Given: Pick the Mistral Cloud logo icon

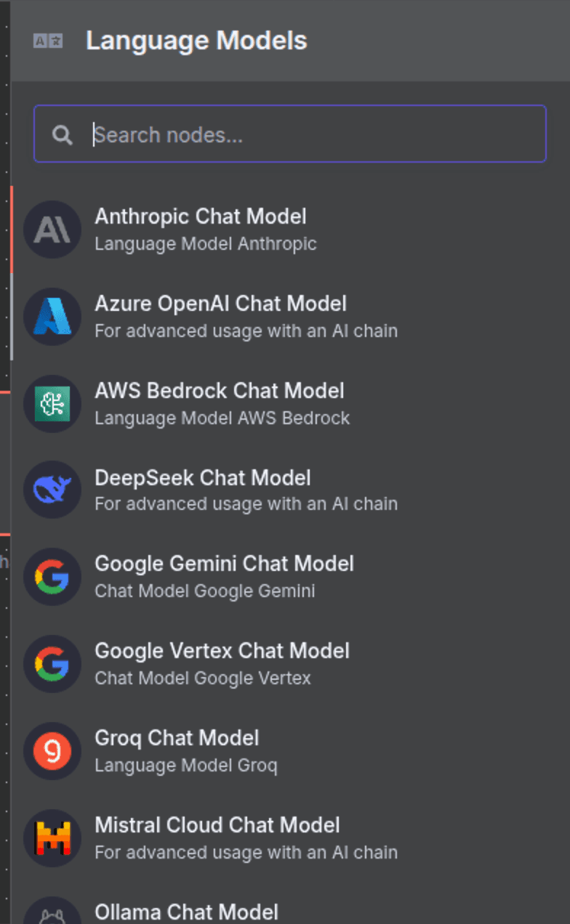Looking at the screenshot, I should coord(52,838).
